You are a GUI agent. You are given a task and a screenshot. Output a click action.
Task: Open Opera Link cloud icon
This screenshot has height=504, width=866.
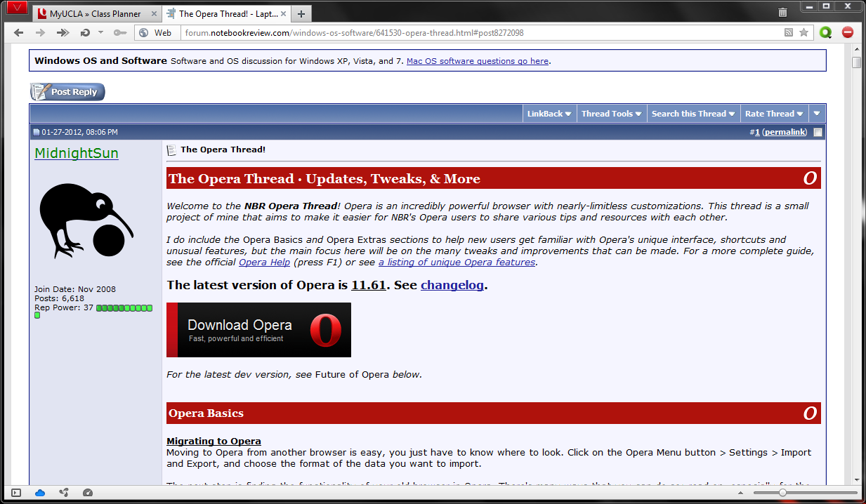coord(40,493)
